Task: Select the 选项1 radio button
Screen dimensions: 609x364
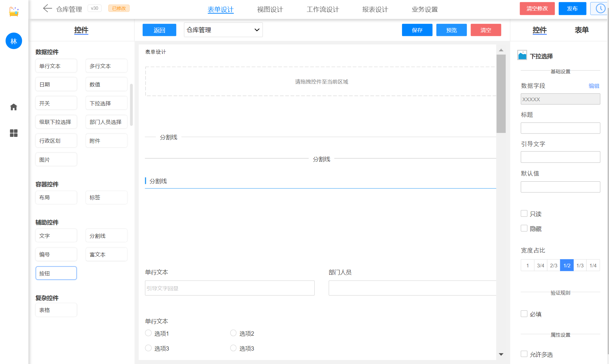Action: (148, 333)
